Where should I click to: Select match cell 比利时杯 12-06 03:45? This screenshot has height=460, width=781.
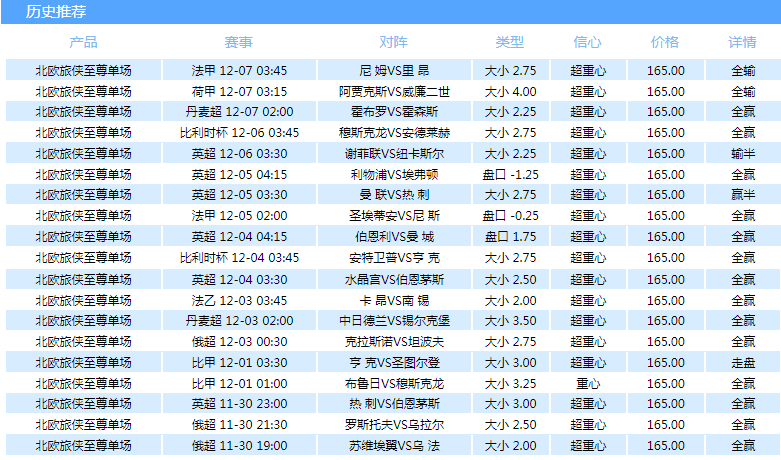(x=239, y=132)
